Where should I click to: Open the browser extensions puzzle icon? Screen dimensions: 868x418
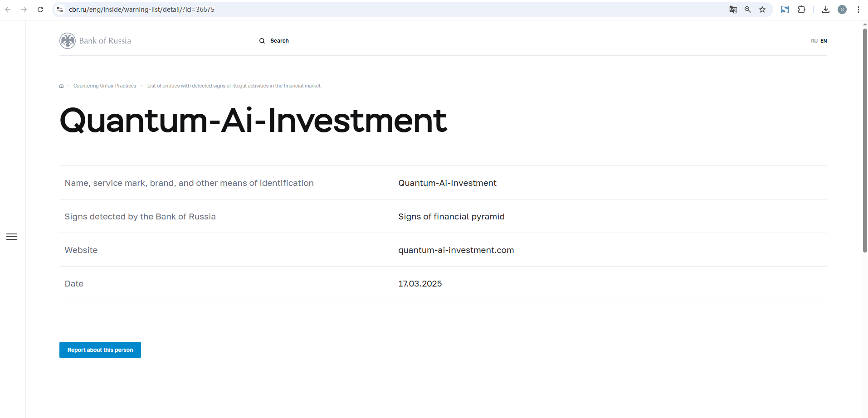coord(801,10)
